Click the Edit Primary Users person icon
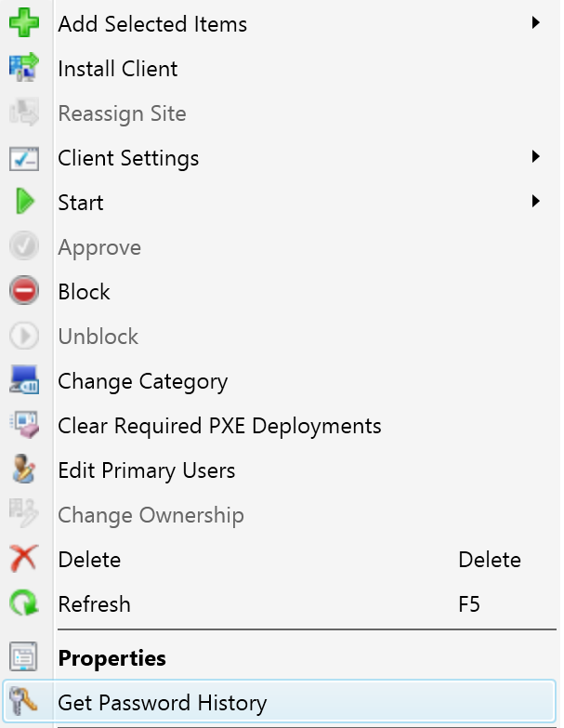This screenshot has height=728, width=564. pyautogui.click(x=23, y=469)
